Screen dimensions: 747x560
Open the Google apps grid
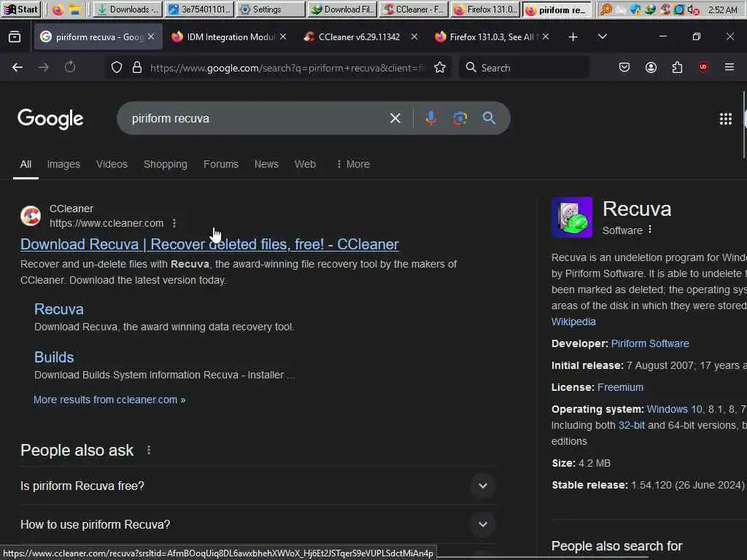[726, 119]
